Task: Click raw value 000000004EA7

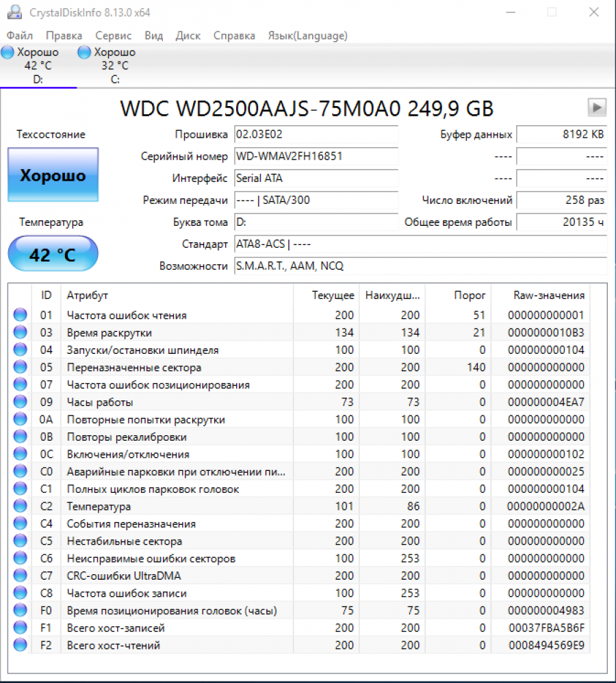Action: coord(546,402)
